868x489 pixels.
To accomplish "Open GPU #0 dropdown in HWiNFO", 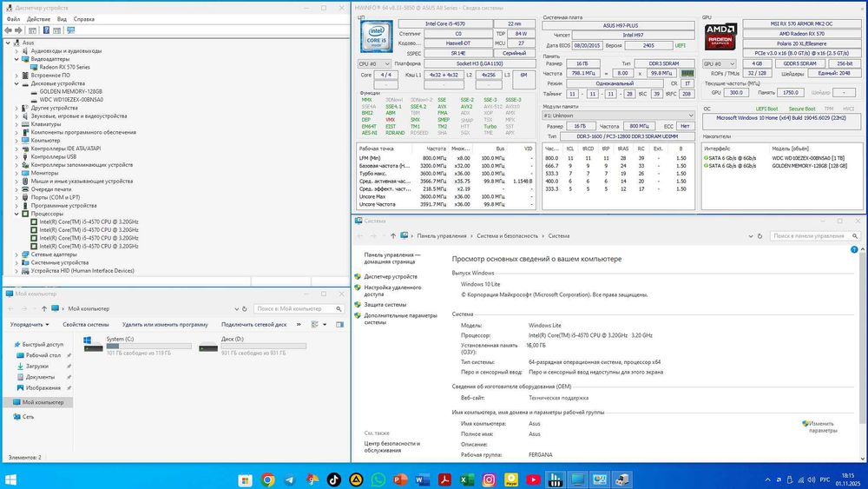I will 719,63.
